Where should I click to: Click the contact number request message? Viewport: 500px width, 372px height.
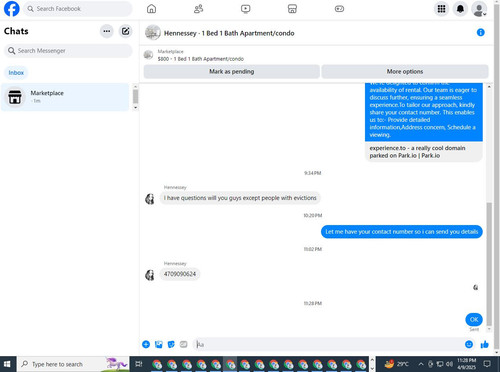[402, 232]
